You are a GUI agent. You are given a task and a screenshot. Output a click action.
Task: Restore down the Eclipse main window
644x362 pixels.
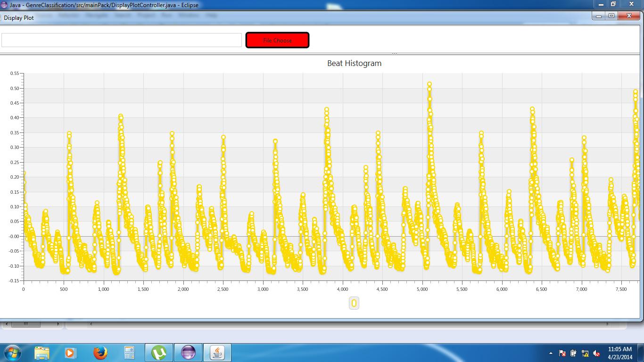pos(613,4)
